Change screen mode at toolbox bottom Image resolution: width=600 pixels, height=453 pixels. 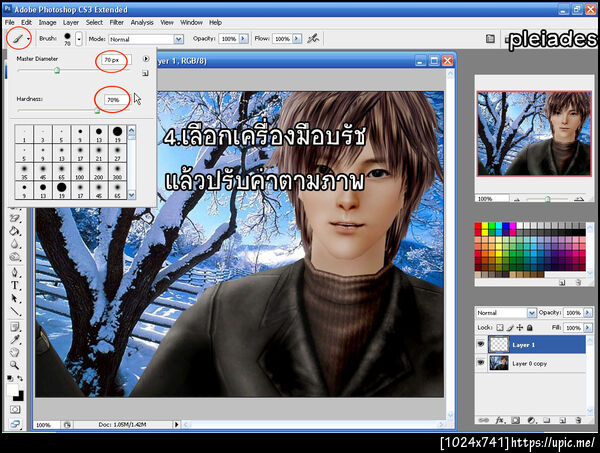tap(15, 424)
